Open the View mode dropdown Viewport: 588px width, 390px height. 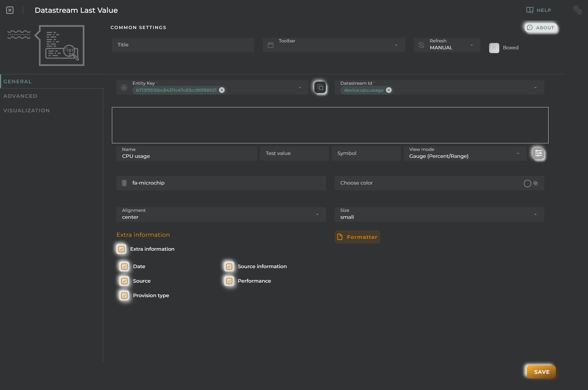tap(465, 153)
